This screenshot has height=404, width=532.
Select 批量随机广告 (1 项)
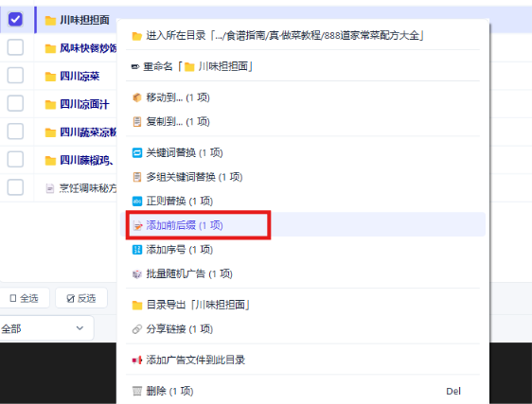[303, 273]
